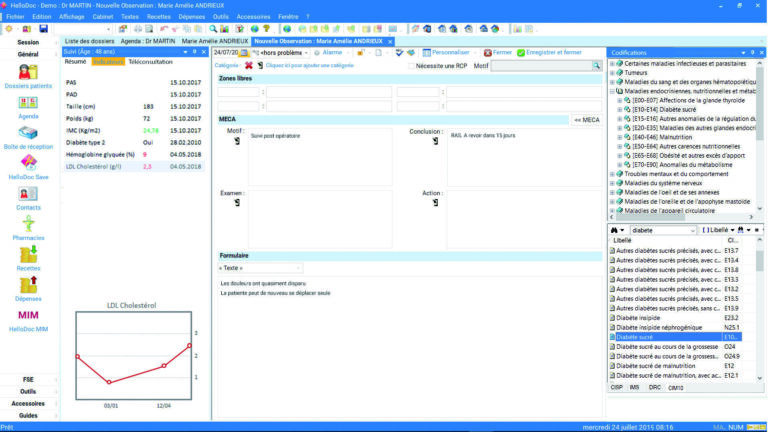Open Recettes icon in left sidebar
Screen dimensions: 768x432
tap(28, 257)
